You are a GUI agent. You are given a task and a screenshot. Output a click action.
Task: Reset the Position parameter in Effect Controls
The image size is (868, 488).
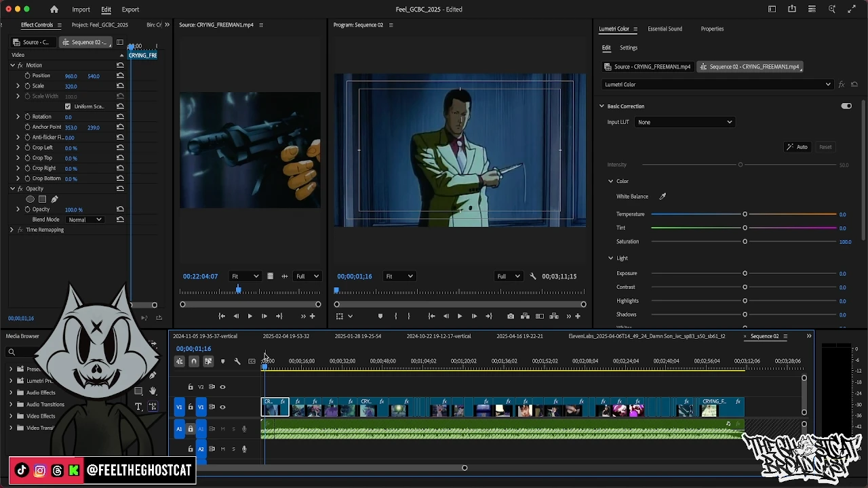click(x=120, y=76)
